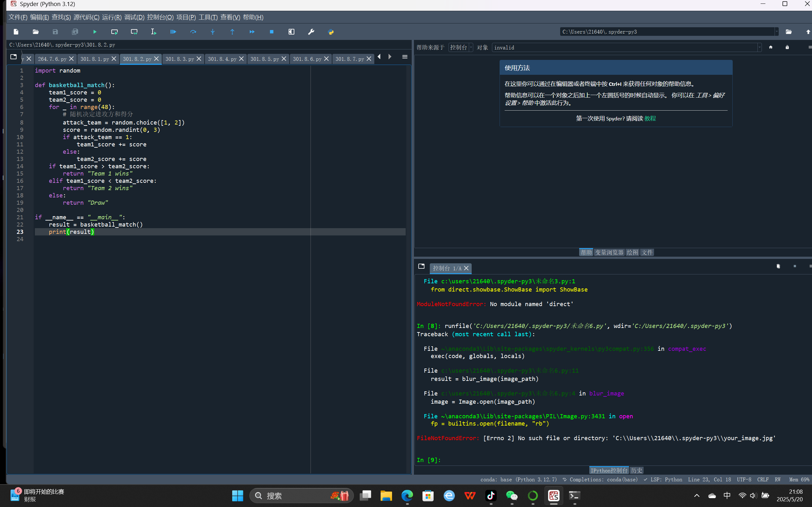
Task: Expand the working directory path dropdown
Action: (776, 32)
